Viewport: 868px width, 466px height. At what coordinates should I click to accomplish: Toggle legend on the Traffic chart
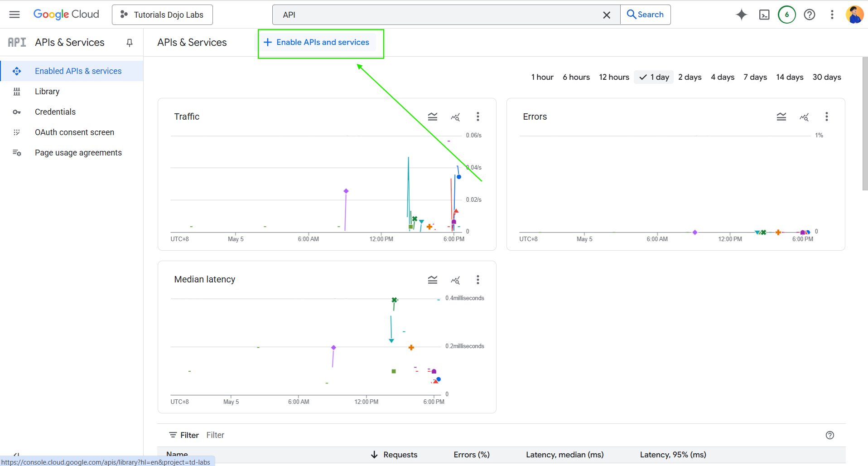(432, 117)
